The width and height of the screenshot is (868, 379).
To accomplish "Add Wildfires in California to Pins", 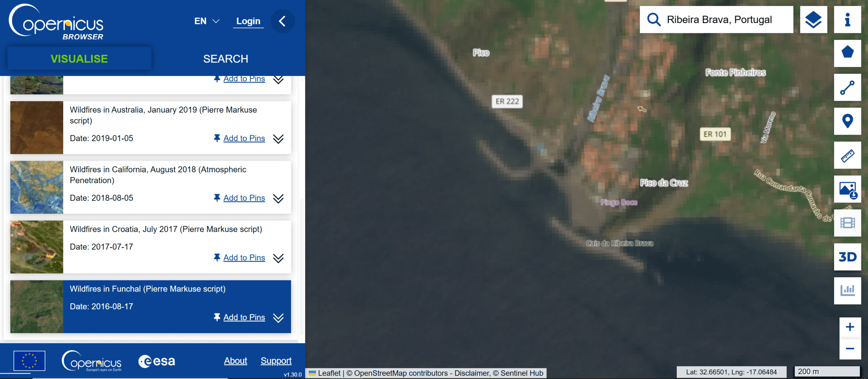I will [244, 198].
